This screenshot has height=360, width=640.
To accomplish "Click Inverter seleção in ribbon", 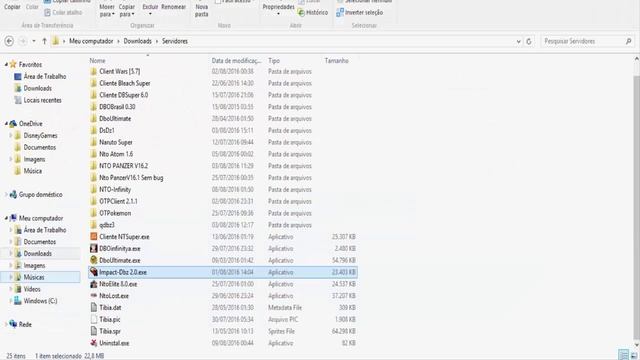I will [360, 13].
